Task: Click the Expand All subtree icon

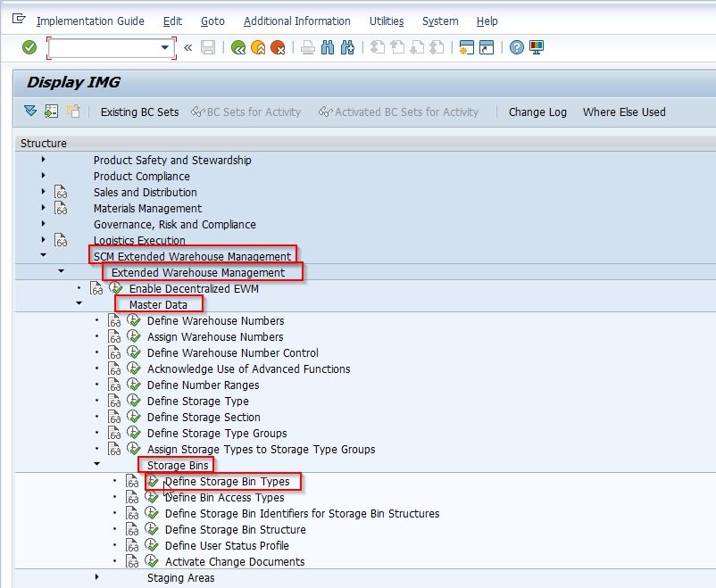Action: (x=30, y=111)
